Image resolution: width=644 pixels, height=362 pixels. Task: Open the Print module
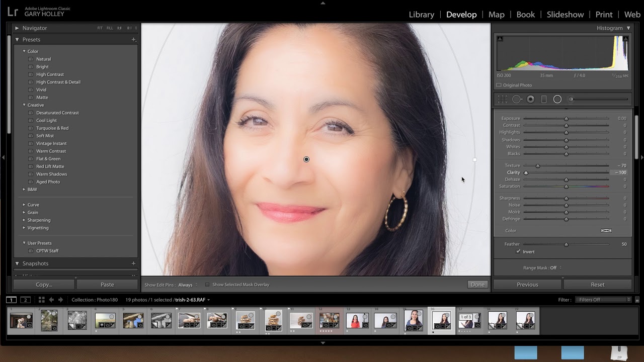click(604, 15)
